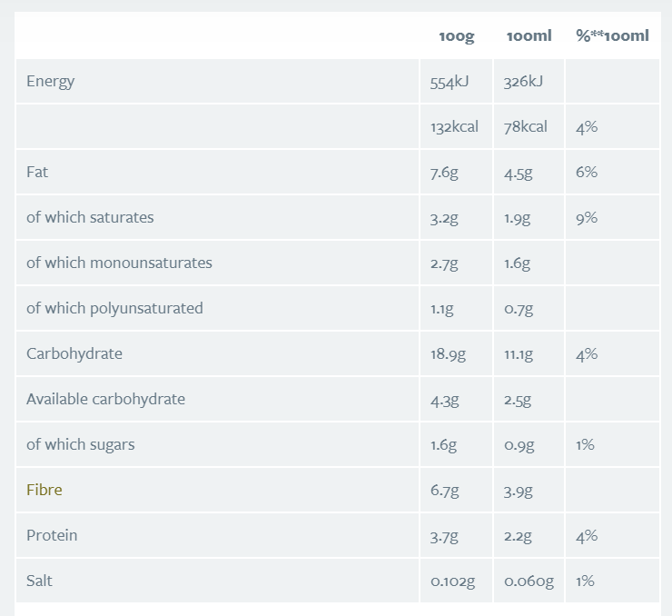
Task: Select the Energy row label
Action: (x=51, y=81)
